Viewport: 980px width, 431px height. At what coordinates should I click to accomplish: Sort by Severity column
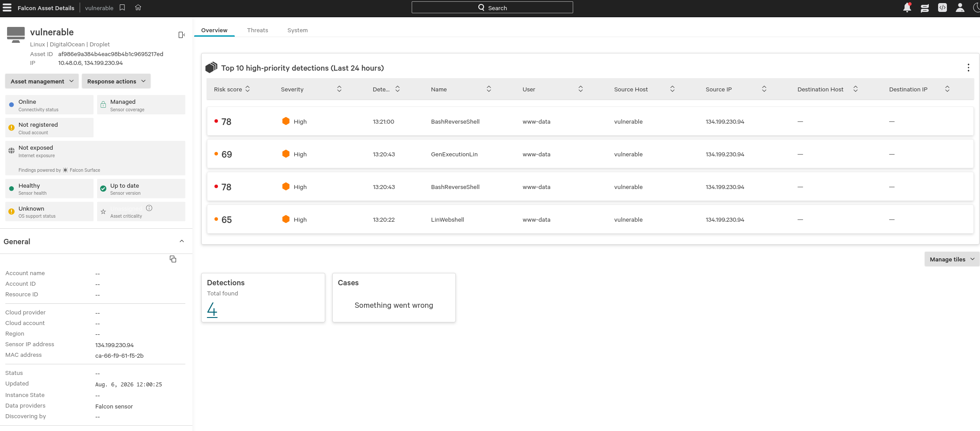[339, 89]
